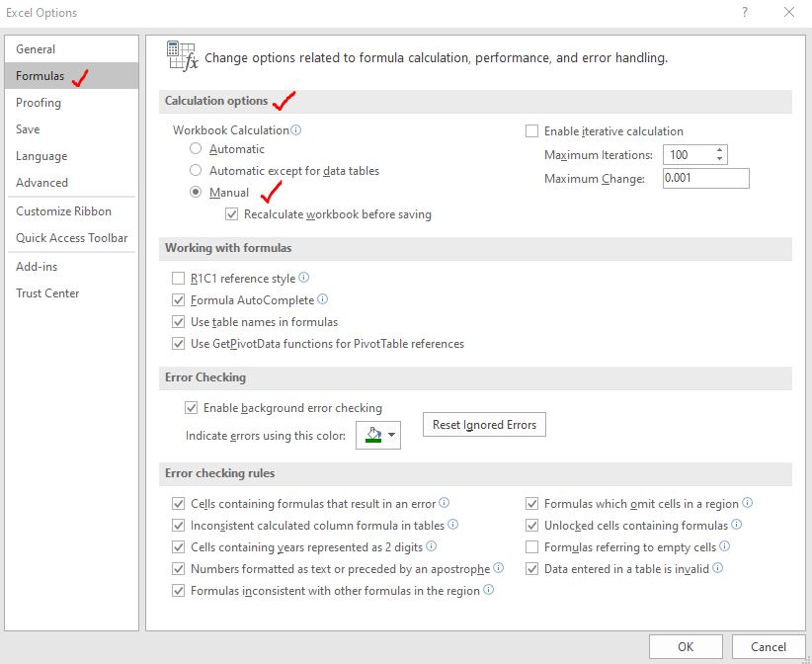Click info icon next to R1C1 reference style

click(304, 278)
